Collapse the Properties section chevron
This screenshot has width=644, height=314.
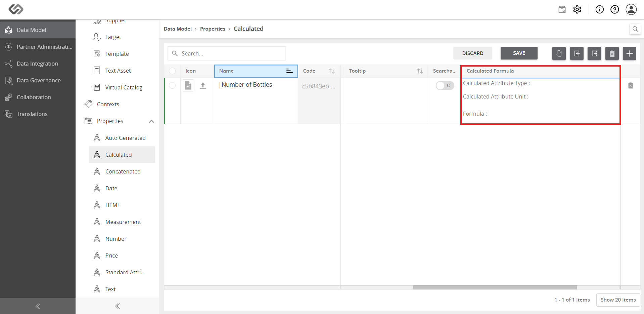coord(151,121)
